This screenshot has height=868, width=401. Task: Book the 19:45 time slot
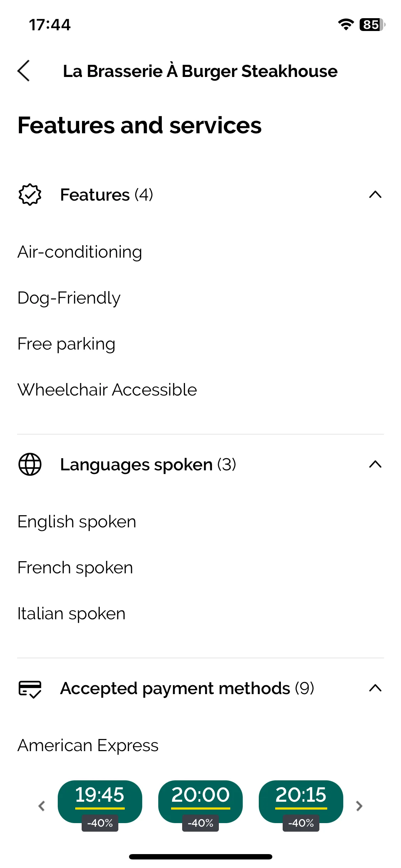(x=100, y=802)
